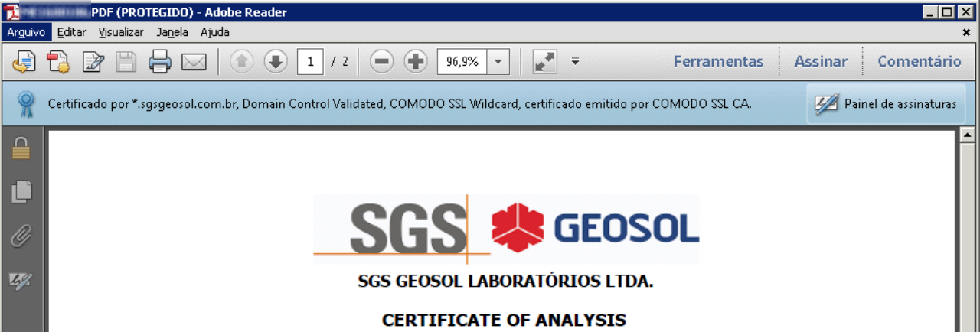This screenshot has width=980, height=332.
Task: Maximize the Adobe Reader window
Action: tap(949, 11)
